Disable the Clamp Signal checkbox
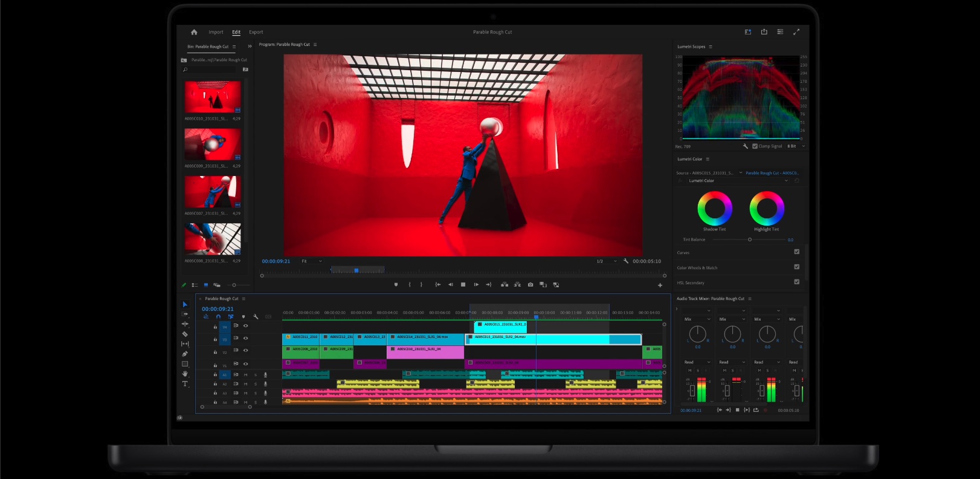 pyautogui.click(x=755, y=146)
